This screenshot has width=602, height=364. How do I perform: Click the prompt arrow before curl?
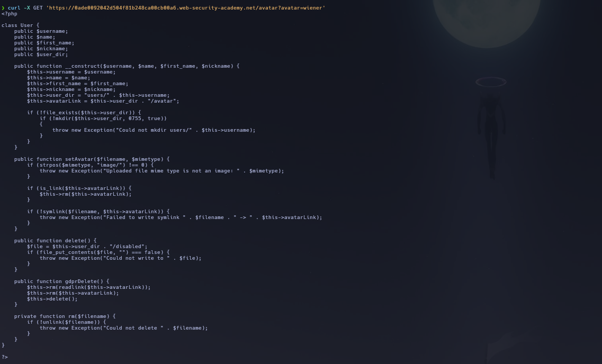coord(3,7)
